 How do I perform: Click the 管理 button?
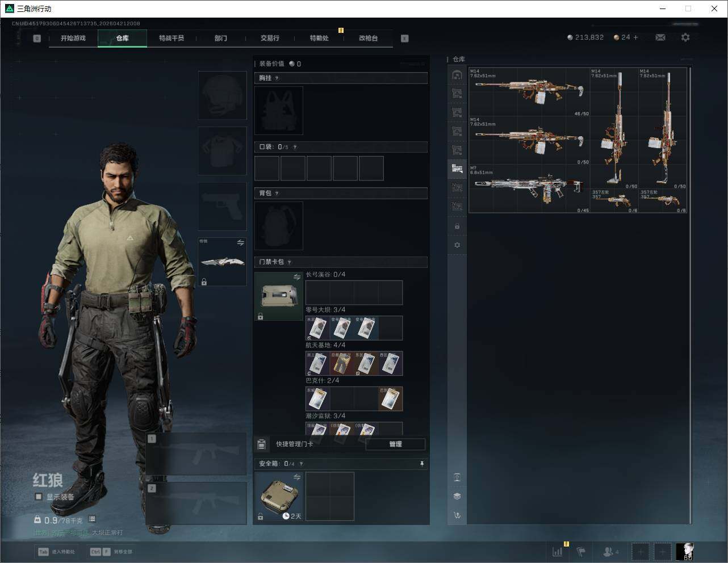click(395, 444)
